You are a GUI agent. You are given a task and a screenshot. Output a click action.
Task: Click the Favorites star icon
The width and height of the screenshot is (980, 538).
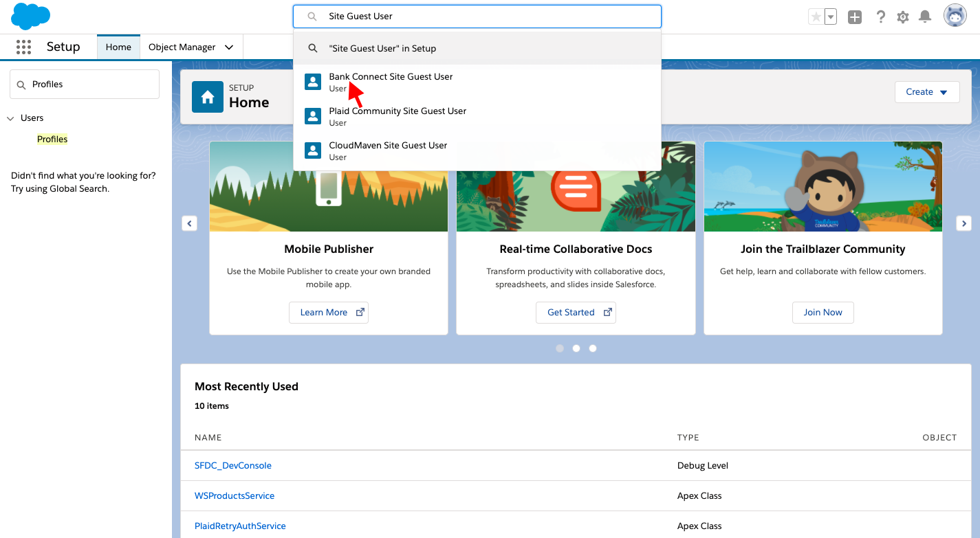[x=816, y=17]
